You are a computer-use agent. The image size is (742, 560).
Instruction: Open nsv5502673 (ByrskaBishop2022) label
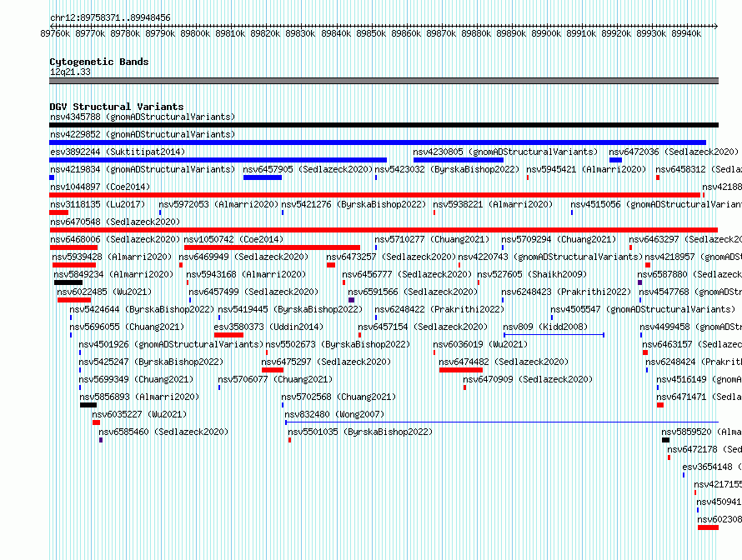(x=338, y=344)
